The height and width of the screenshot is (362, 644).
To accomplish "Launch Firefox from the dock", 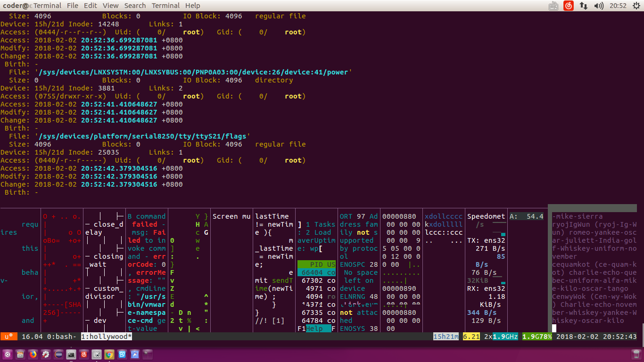I will (33, 354).
